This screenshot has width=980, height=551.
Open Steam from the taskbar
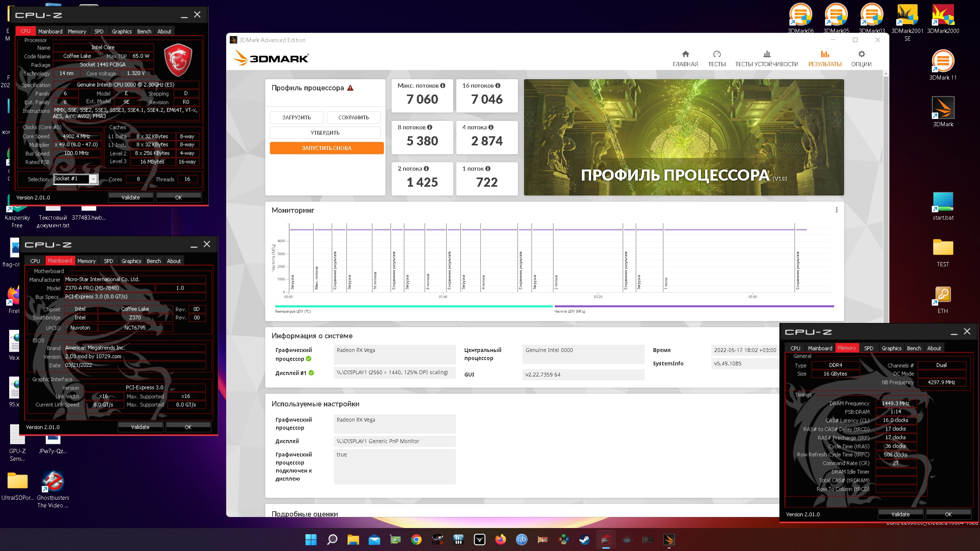tap(585, 540)
